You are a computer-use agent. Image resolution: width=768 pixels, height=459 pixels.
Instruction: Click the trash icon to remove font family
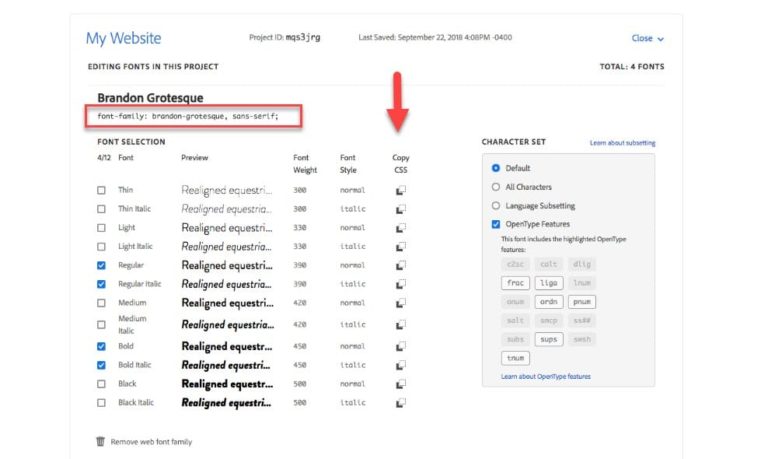(x=100, y=441)
